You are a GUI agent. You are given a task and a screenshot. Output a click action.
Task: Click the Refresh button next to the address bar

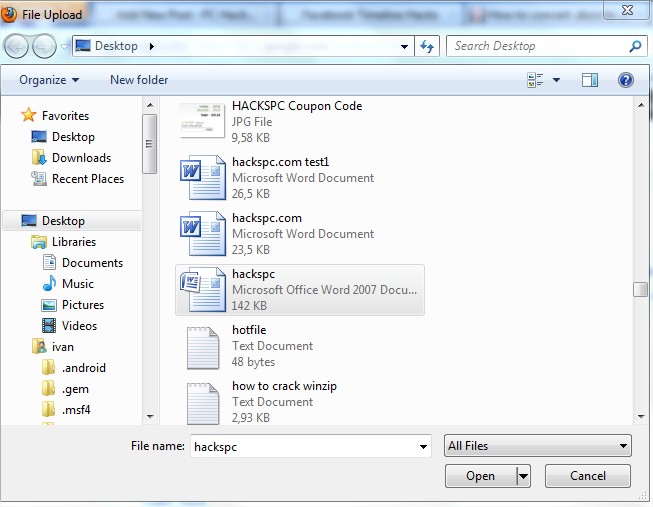[x=427, y=46]
